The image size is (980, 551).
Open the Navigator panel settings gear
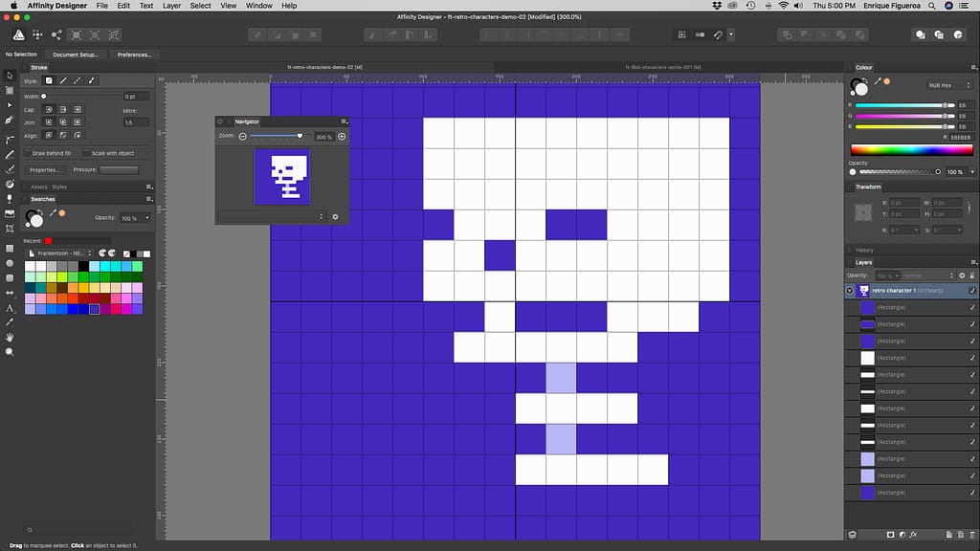click(335, 217)
